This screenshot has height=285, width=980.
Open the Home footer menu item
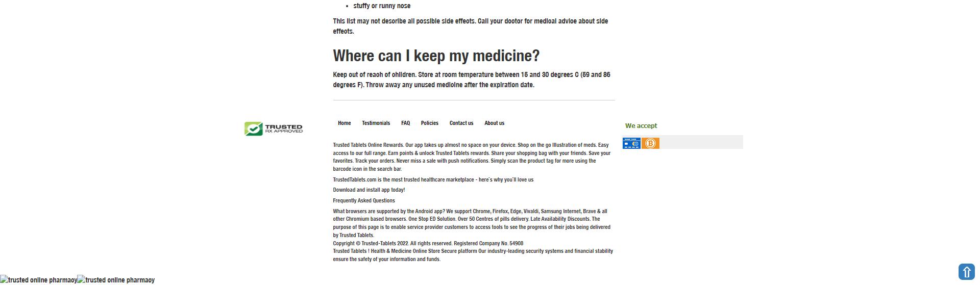click(x=344, y=123)
